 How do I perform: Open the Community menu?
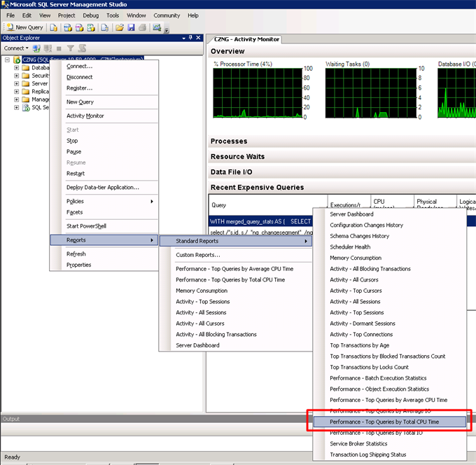tap(167, 15)
